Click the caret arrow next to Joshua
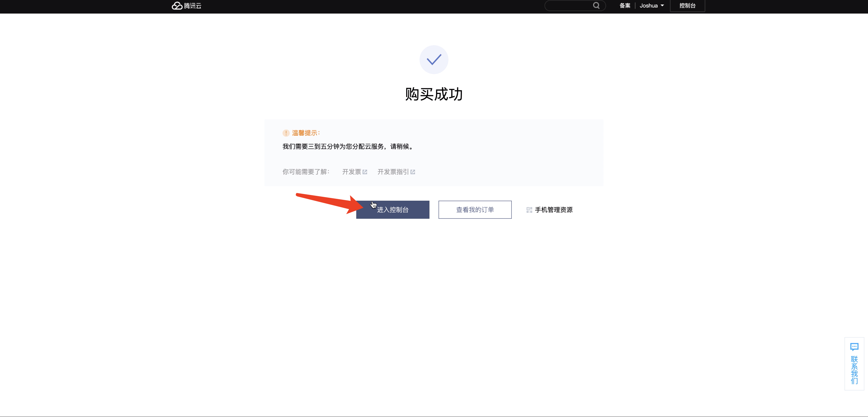 (662, 6)
